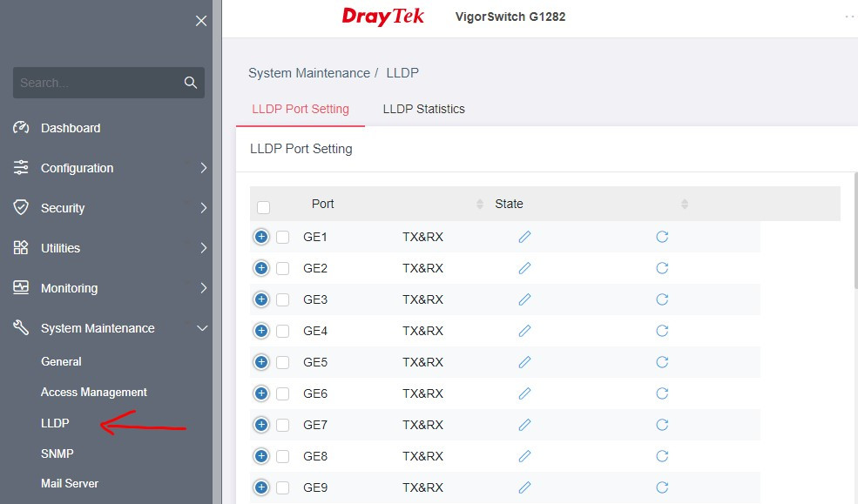
Task: Tick the select-all checkbox in table header
Action: tap(264, 207)
